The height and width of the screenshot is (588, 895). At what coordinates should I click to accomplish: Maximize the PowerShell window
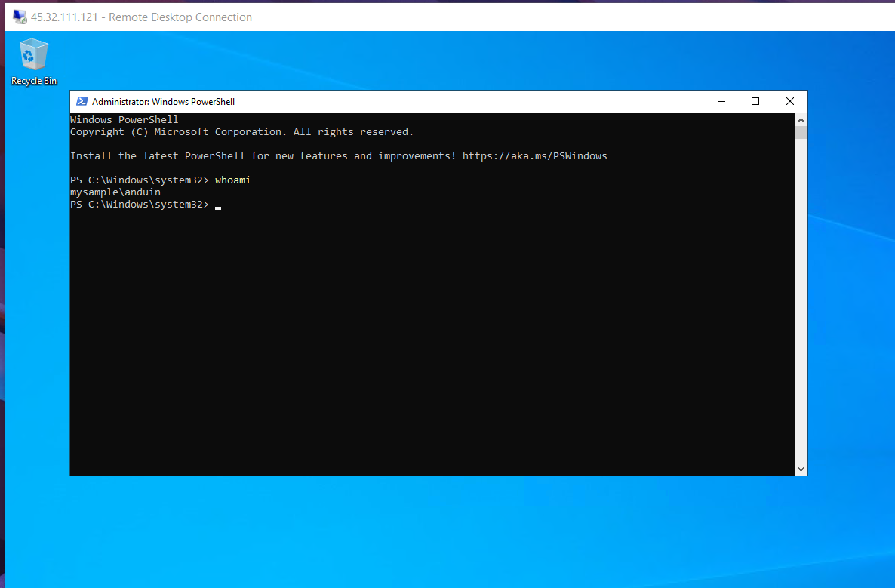(x=755, y=102)
